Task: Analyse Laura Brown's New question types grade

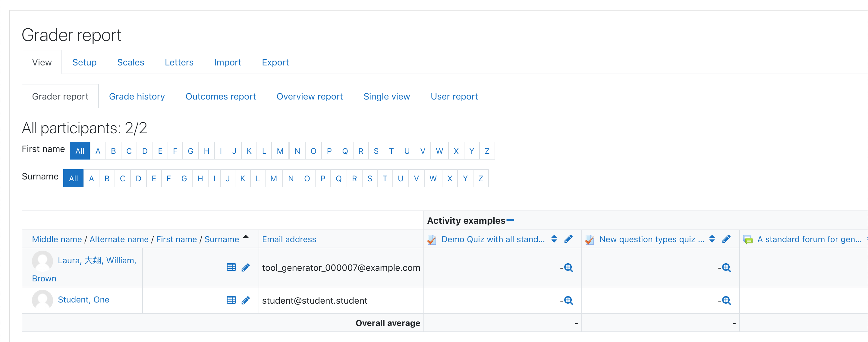Action: [x=727, y=268]
